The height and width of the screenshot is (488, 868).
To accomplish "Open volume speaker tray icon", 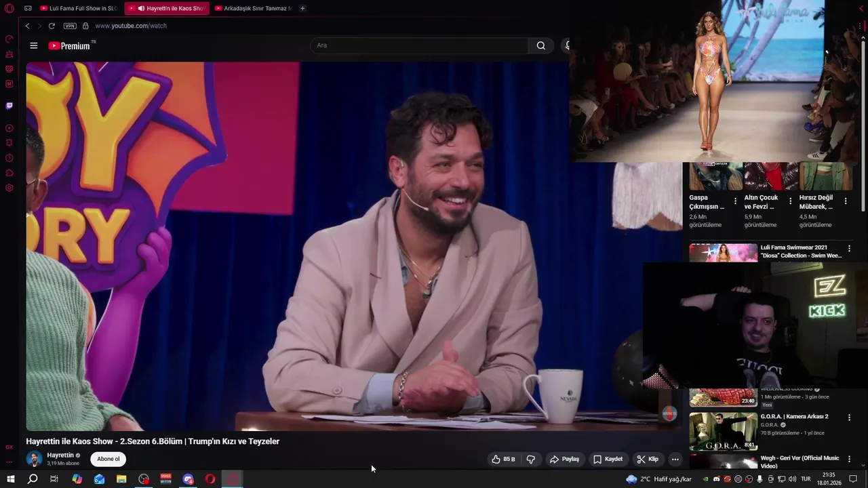I will [792, 479].
